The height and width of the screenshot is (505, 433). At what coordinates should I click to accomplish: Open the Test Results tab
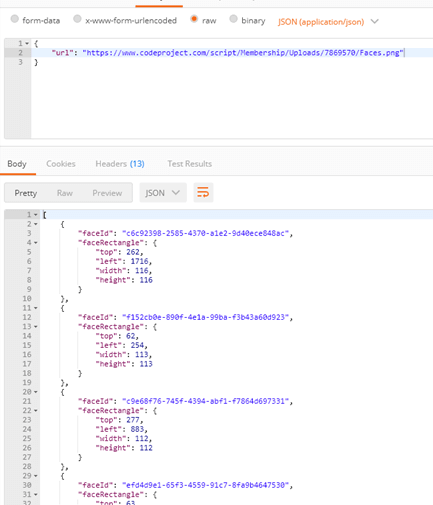pos(189,164)
